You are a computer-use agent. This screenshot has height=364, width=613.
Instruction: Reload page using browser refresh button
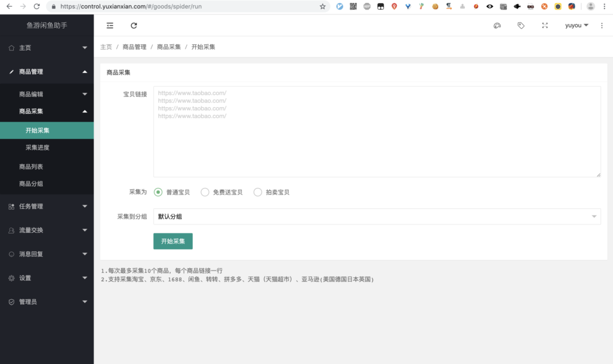(37, 7)
